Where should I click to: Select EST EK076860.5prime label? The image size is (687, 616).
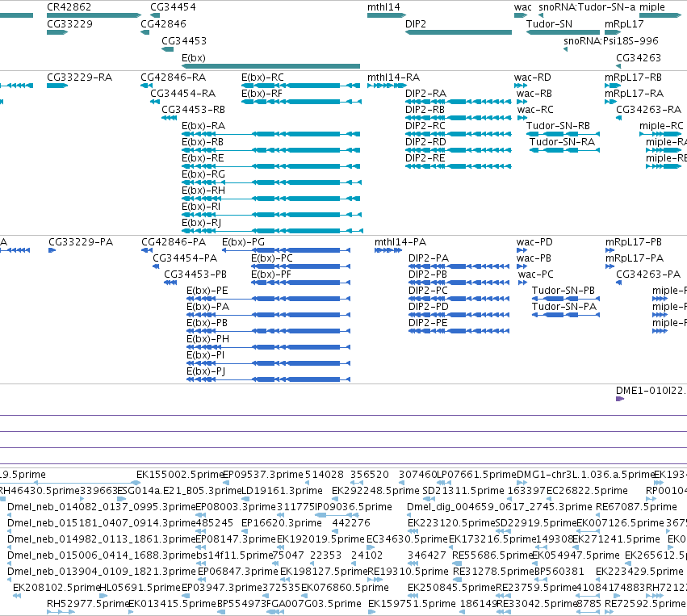tap(345, 588)
